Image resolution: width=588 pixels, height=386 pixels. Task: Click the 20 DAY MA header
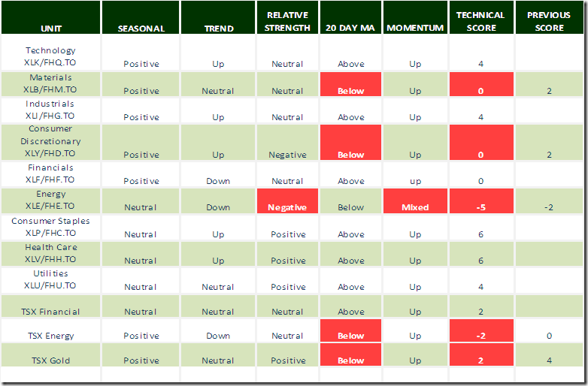click(350, 29)
